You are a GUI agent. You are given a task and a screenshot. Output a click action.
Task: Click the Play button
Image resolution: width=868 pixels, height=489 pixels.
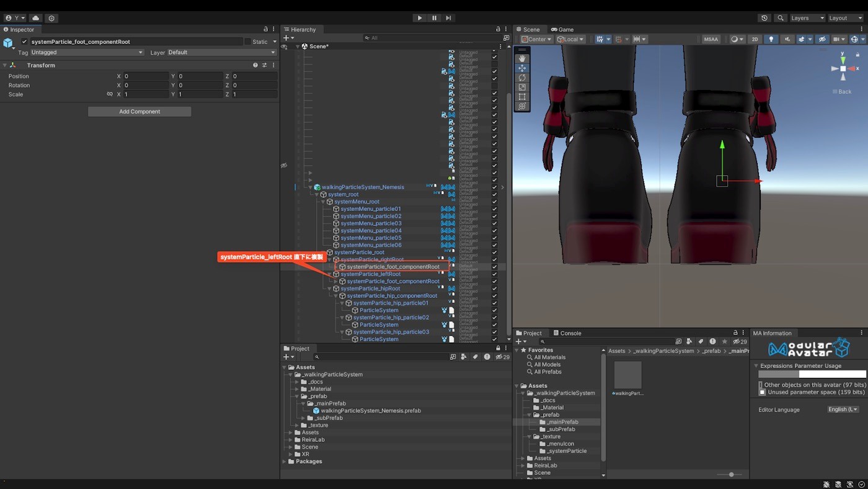pyautogui.click(x=420, y=18)
